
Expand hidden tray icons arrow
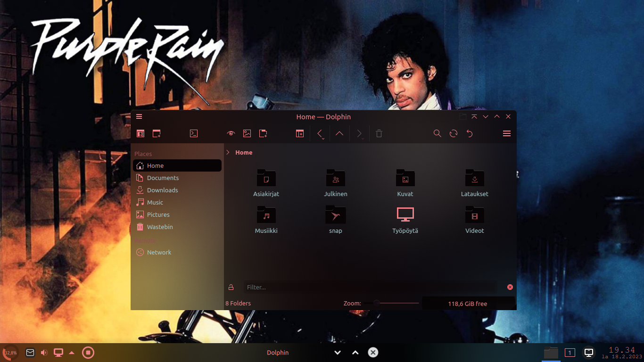click(72, 353)
